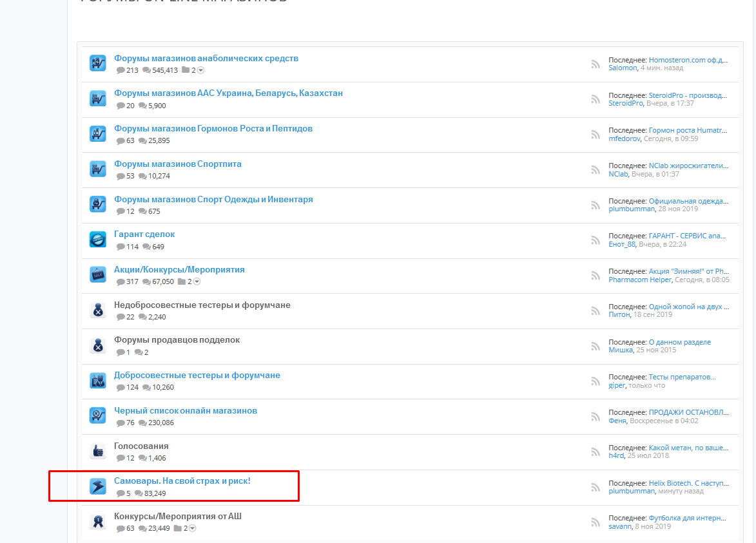This screenshot has height=543, width=756.
Task: Open the Форумы магазинов Гормонов Роста и Пептидов forum
Action: coord(213,128)
